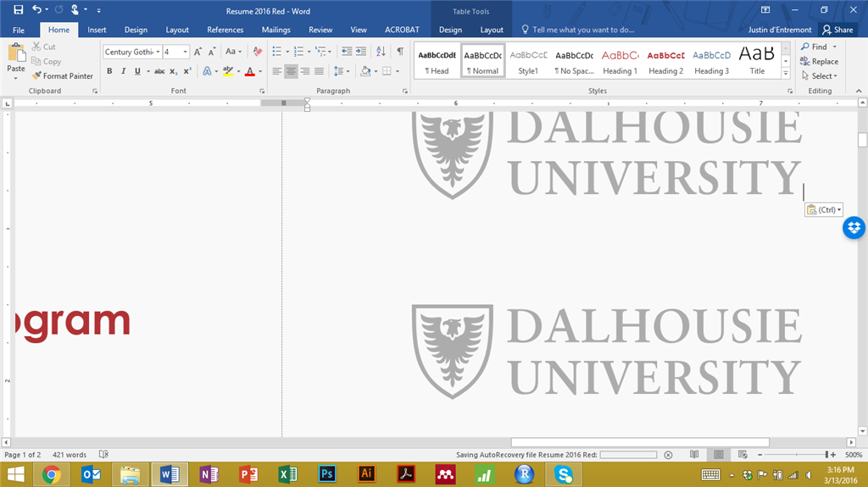Open the Text Effects icon

pyautogui.click(x=207, y=71)
